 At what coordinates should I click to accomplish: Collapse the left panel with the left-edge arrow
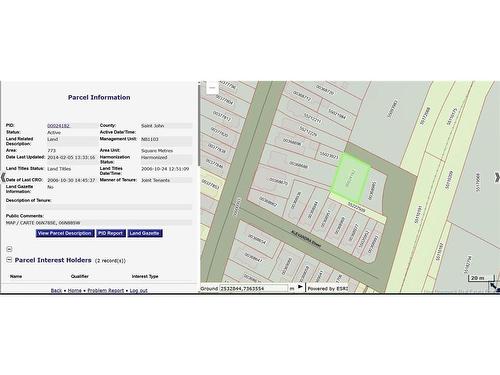click(x=3, y=178)
